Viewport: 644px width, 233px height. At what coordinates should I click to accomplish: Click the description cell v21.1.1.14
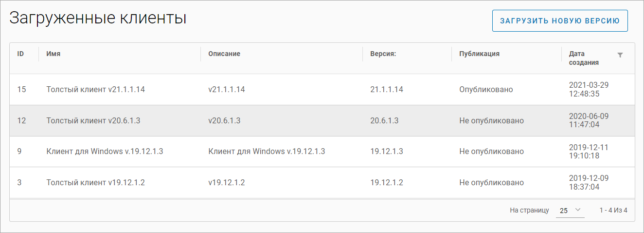click(227, 90)
